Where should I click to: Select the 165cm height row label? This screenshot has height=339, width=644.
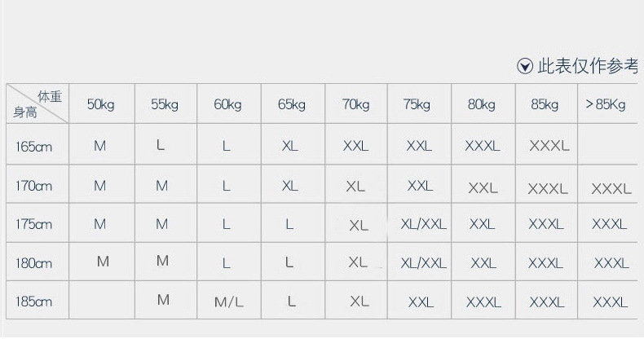34,146
